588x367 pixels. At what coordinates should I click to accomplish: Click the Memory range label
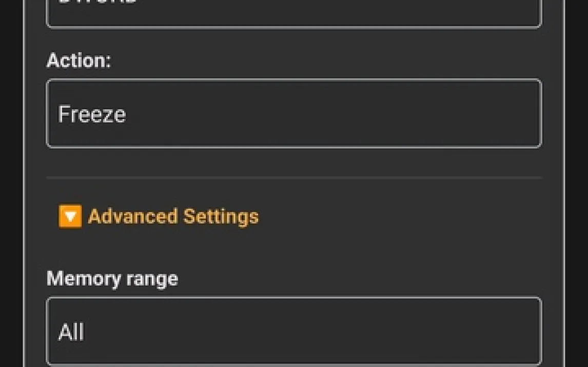[x=112, y=279]
